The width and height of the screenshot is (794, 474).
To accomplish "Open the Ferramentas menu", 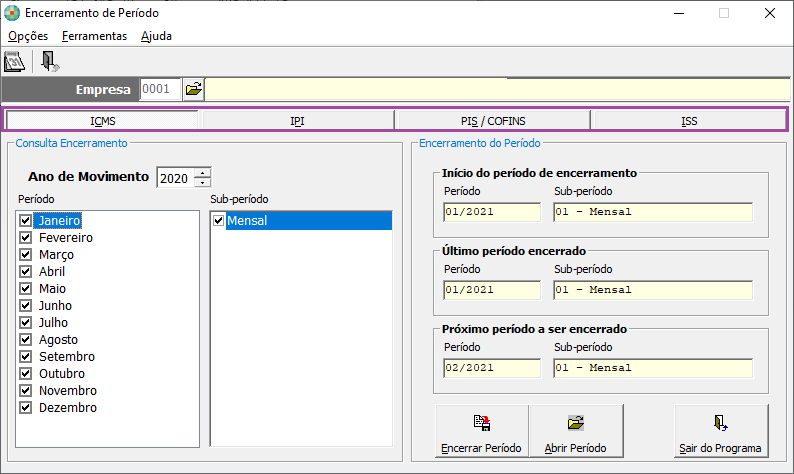I will [94, 36].
